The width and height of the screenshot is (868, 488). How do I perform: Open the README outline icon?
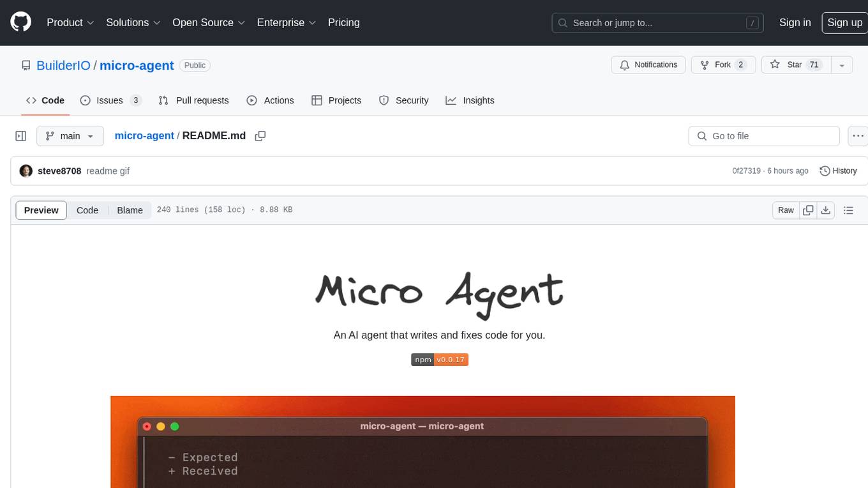[x=848, y=210]
